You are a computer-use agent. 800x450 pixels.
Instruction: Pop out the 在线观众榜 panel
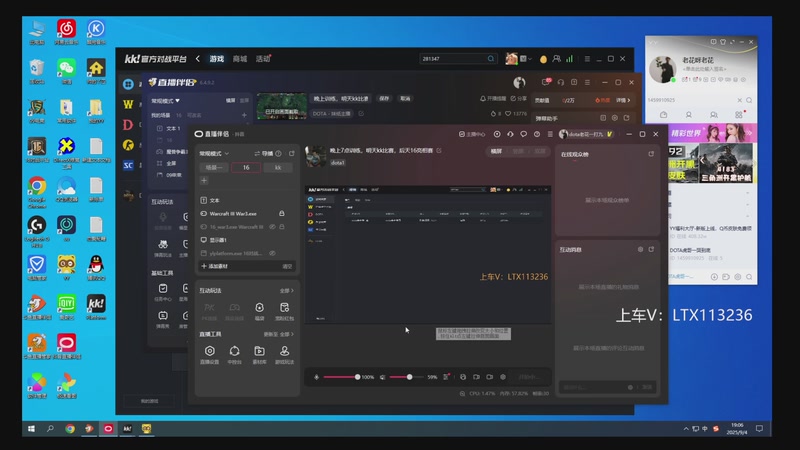click(x=651, y=154)
